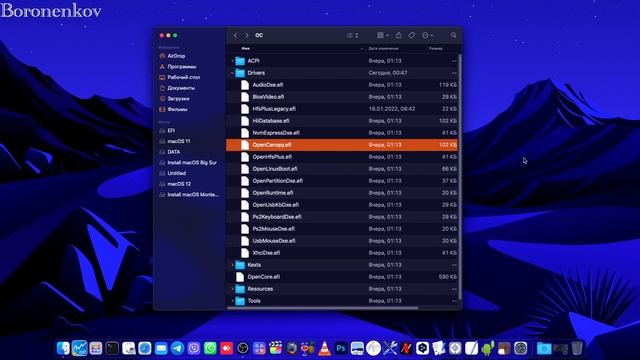The image size is (640, 360).
Task: Open the DATA volume in sidebar
Action: [x=173, y=152]
